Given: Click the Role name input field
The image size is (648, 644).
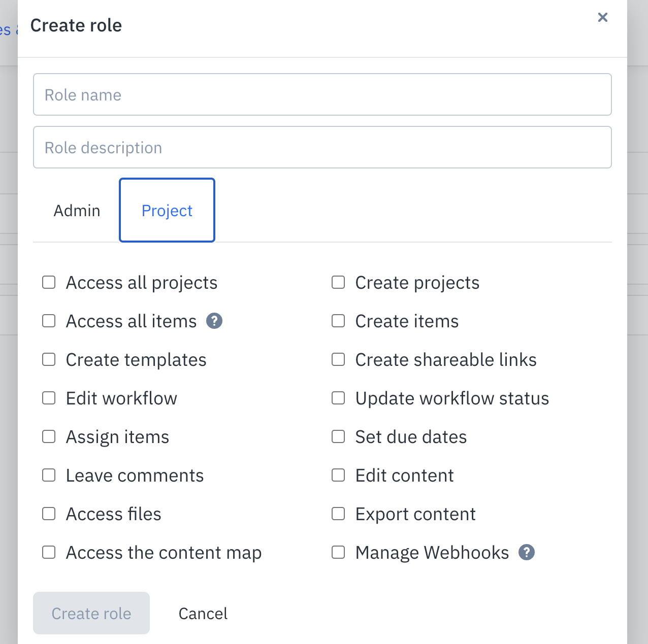Looking at the screenshot, I should point(322,94).
